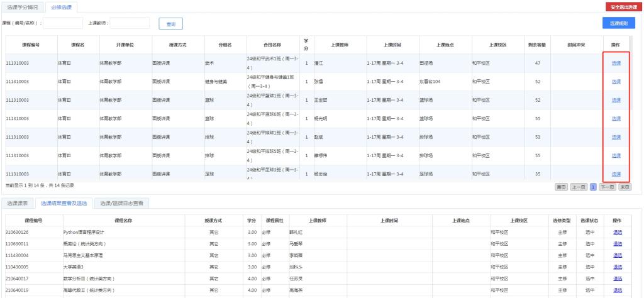Choose 选课 for the 足球 class row

616,174
